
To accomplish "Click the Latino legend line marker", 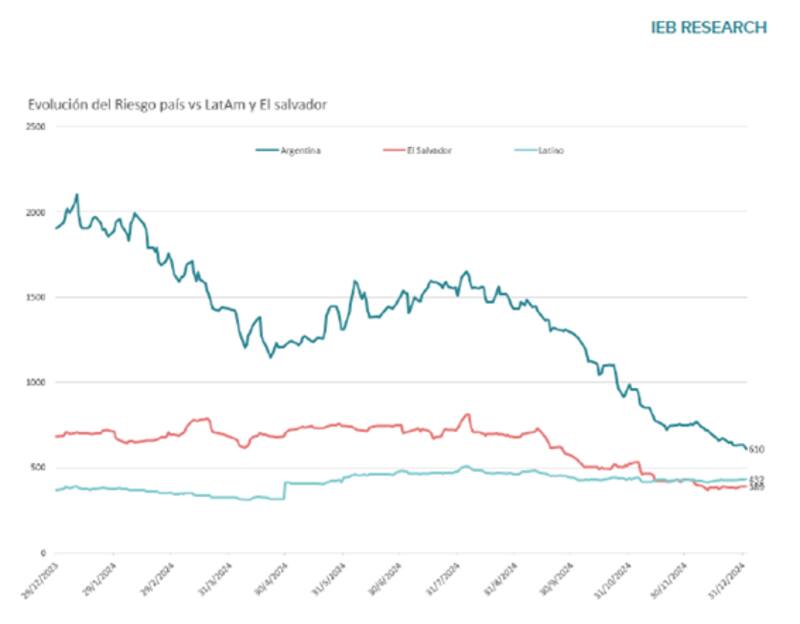I will 523,150.
